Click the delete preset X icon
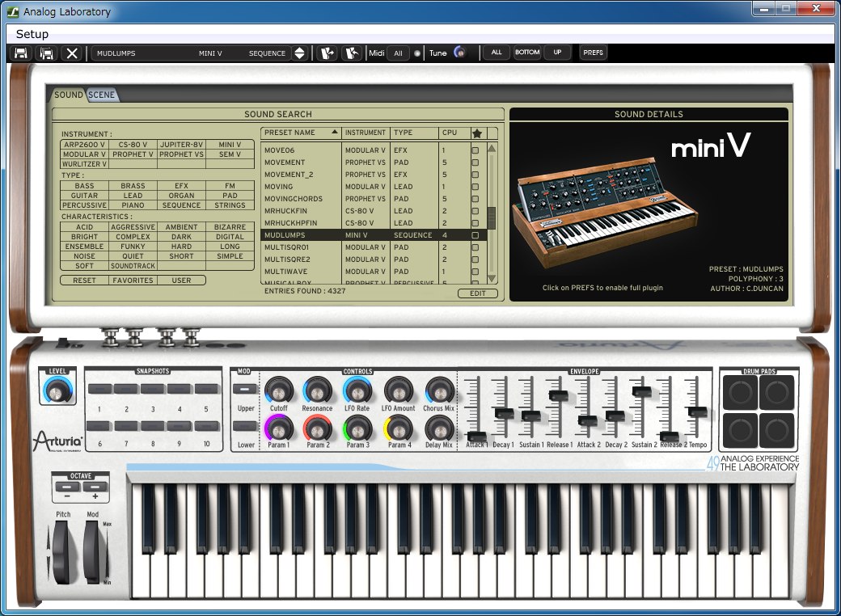 coord(72,53)
